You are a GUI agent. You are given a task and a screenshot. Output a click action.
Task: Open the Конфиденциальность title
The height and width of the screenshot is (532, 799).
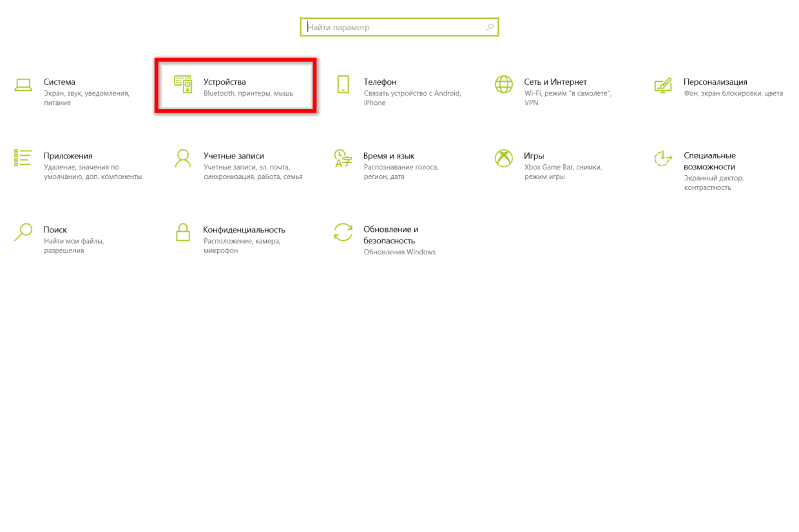[x=244, y=229]
